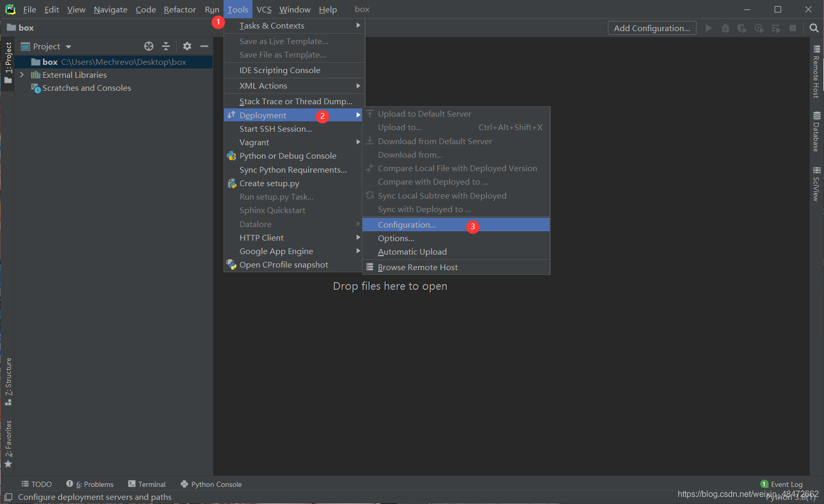
Task: Click Stack Trace or Thread Dump...
Action: tap(294, 101)
